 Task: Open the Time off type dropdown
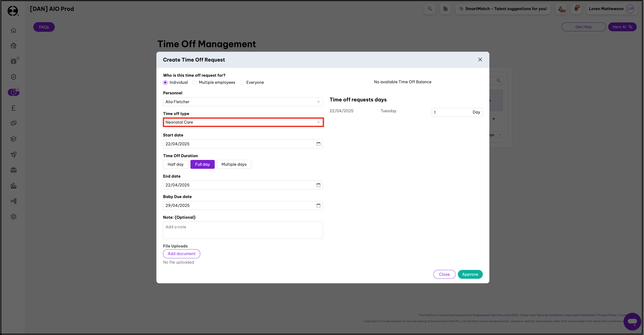pyautogui.click(x=243, y=122)
